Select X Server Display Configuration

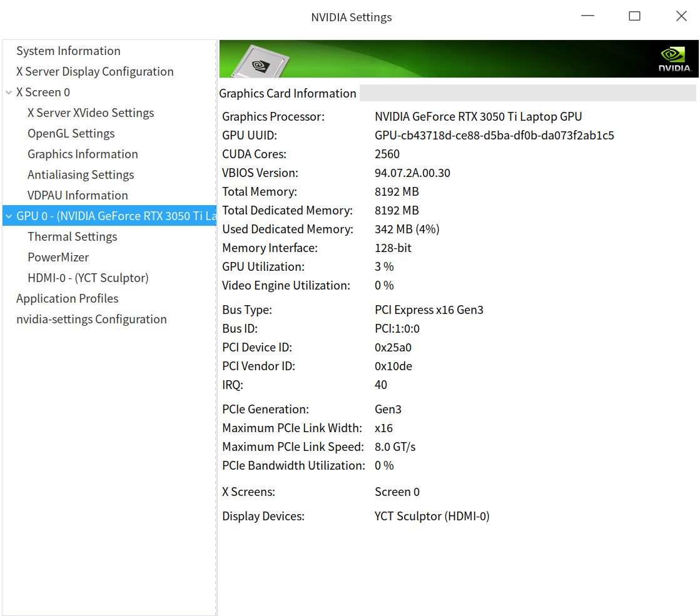[94, 72]
